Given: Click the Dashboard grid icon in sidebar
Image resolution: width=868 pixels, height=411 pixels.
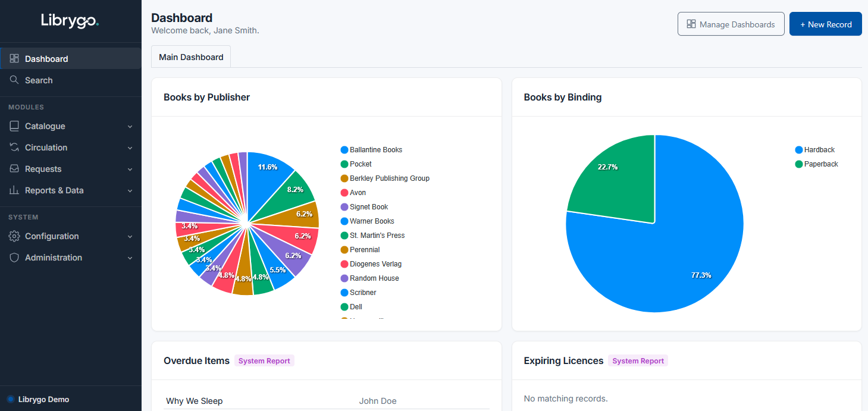Looking at the screenshot, I should coord(14,58).
